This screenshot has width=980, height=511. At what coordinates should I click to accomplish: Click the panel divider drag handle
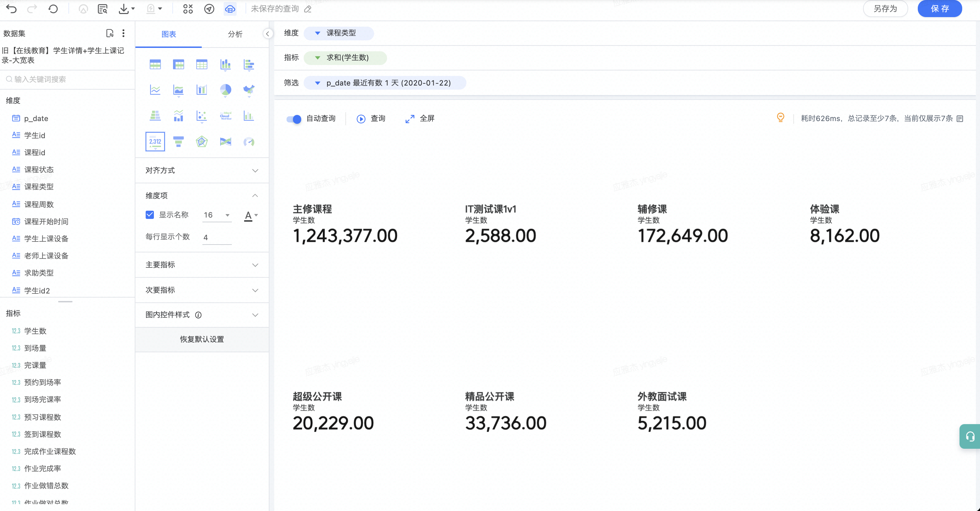65,301
